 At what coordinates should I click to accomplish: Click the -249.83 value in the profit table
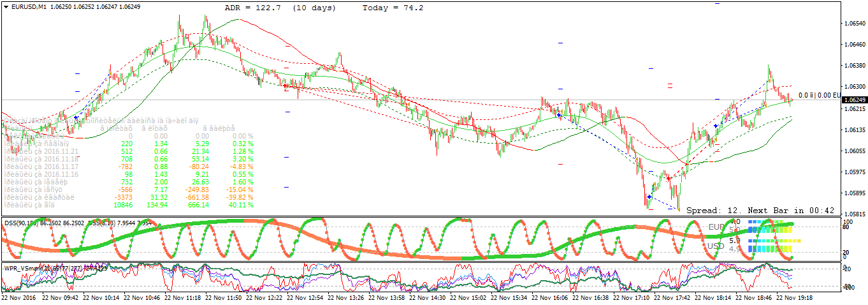point(197,190)
